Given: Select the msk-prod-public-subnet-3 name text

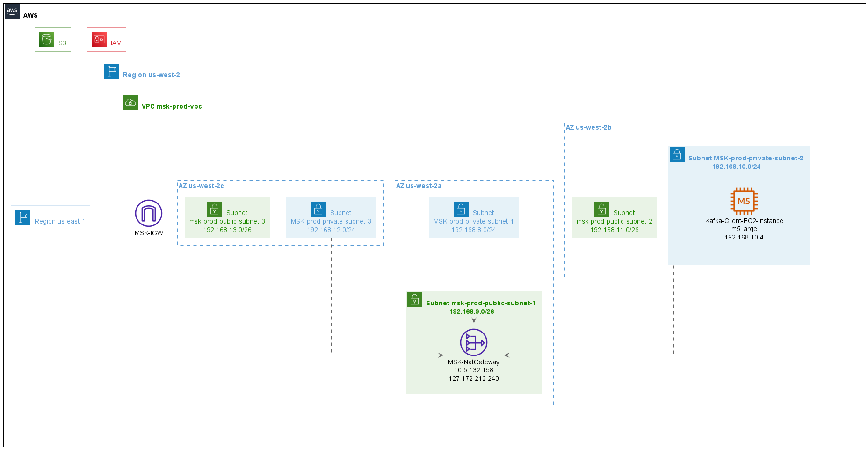Looking at the screenshot, I should pyautogui.click(x=227, y=221).
